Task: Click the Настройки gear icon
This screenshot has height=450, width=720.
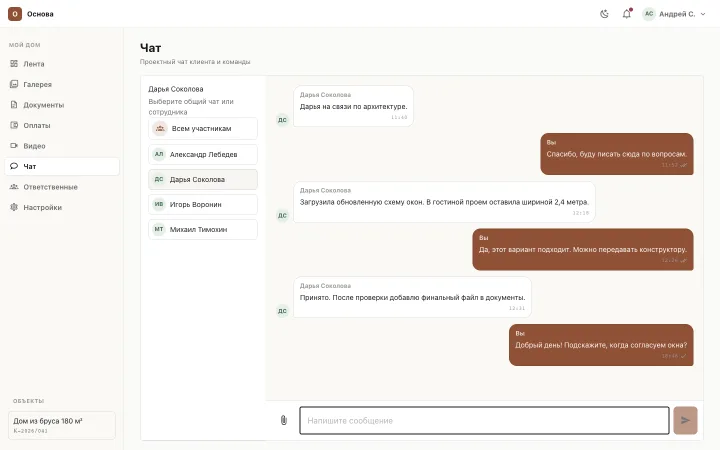Action: [14, 207]
